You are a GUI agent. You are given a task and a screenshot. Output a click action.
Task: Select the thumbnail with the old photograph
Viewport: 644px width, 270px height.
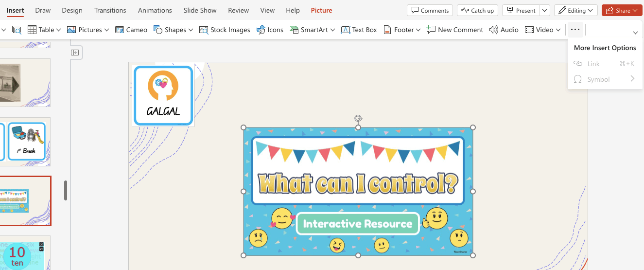point(25,83)
